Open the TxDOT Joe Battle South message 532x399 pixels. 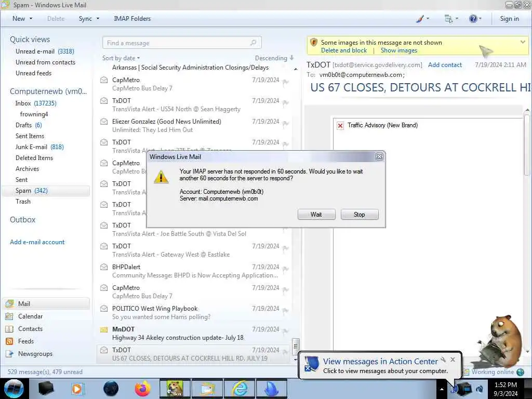point(193,231)
